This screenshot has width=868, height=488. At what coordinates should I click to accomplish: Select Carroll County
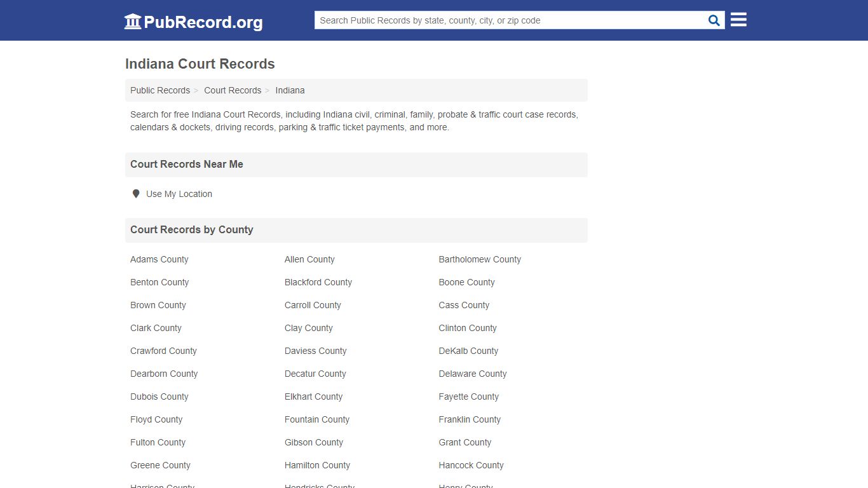(313, 305)
